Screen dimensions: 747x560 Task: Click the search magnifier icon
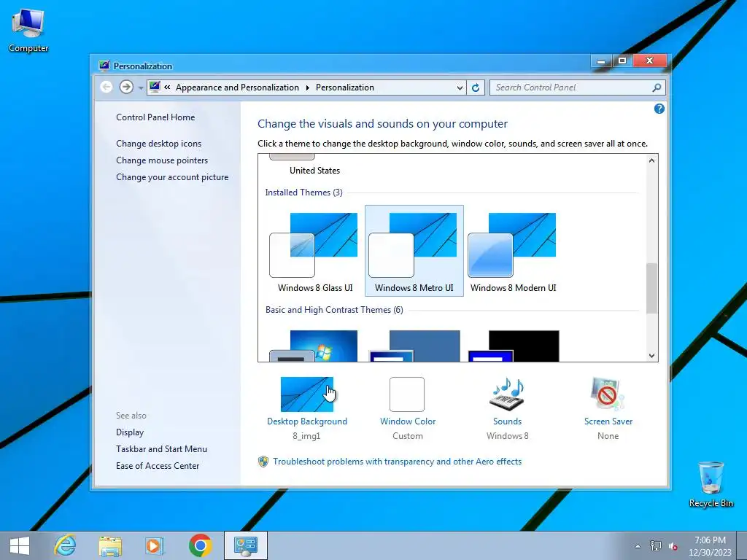[657, 87]
